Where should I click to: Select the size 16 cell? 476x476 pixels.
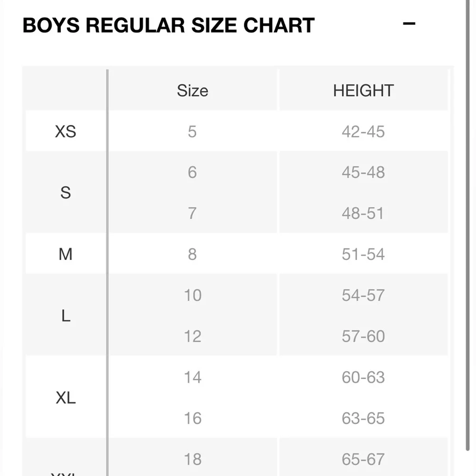[x=192, y=418]
